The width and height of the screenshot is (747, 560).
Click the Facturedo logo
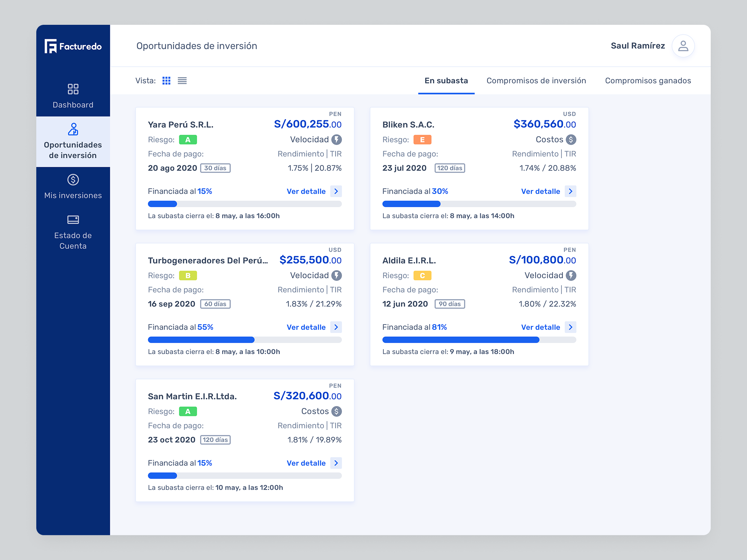click(x=73, y=46)
